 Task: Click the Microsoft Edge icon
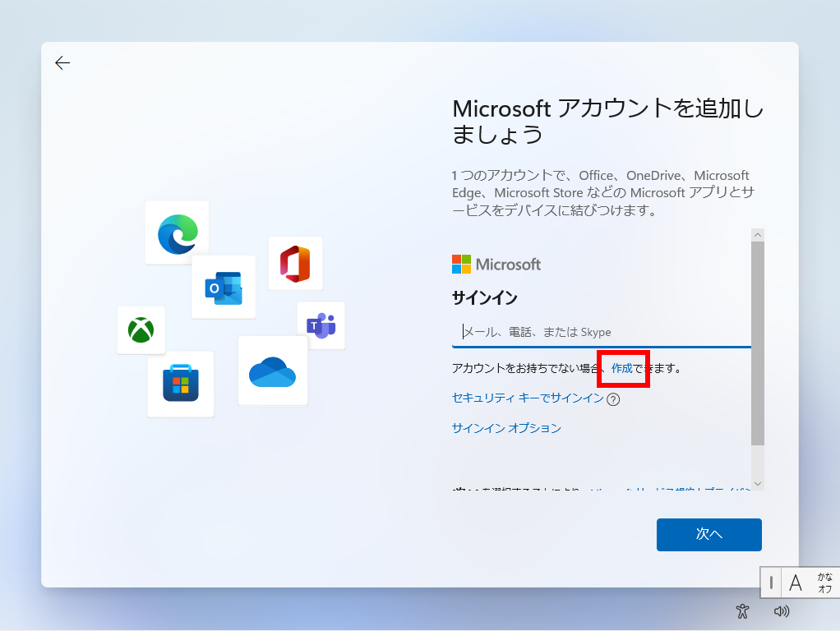[x=177, y=233]
